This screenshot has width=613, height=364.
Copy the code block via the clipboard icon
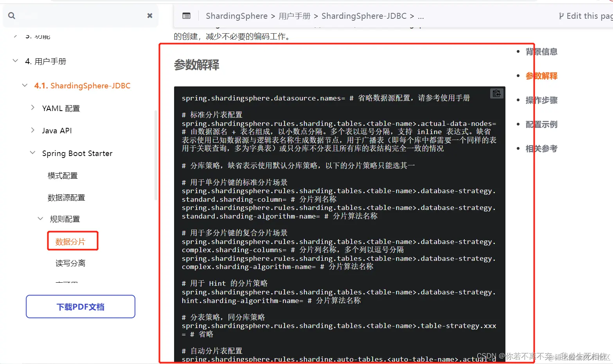pyautogui.click(x=496, y=93)
